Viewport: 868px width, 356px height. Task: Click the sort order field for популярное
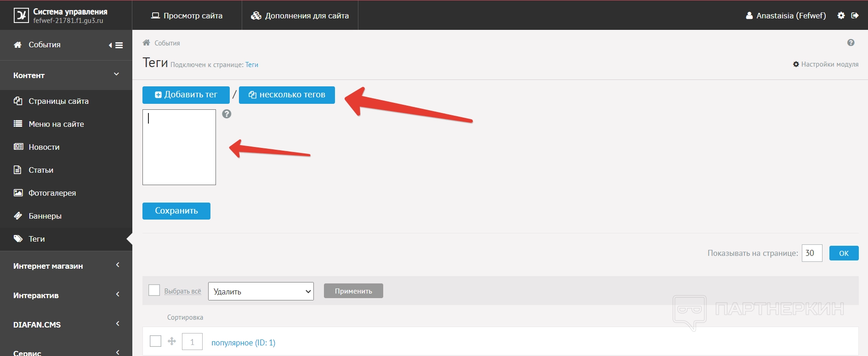[x=192, y=342]
